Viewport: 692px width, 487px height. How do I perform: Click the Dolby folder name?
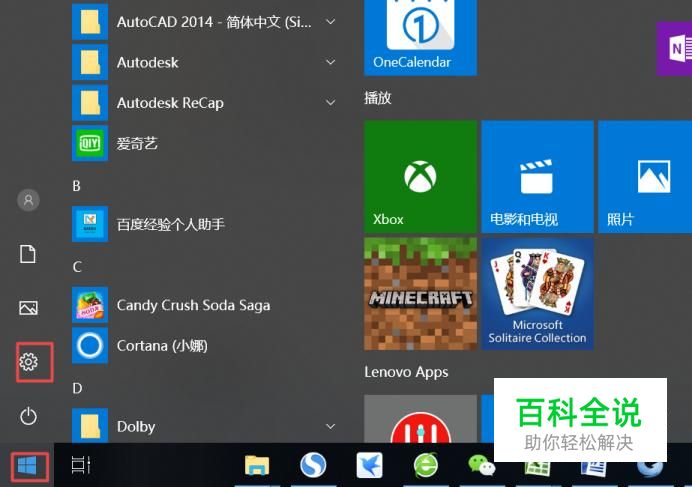[136, 427]
